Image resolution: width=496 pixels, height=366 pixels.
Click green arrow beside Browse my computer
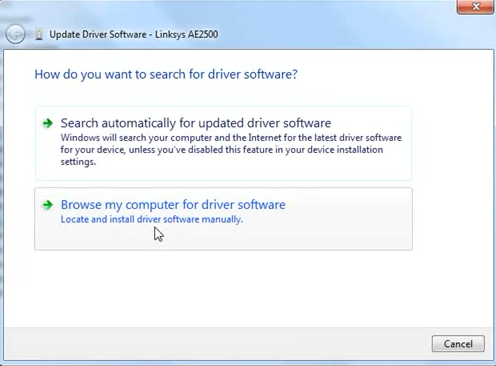click(48, 205)
